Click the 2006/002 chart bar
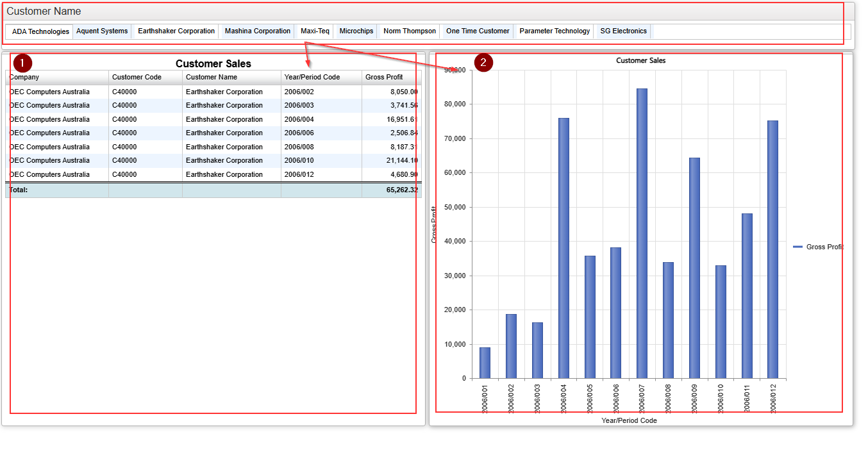The width and height of the screenshot is (868, 455). [511, 346]
